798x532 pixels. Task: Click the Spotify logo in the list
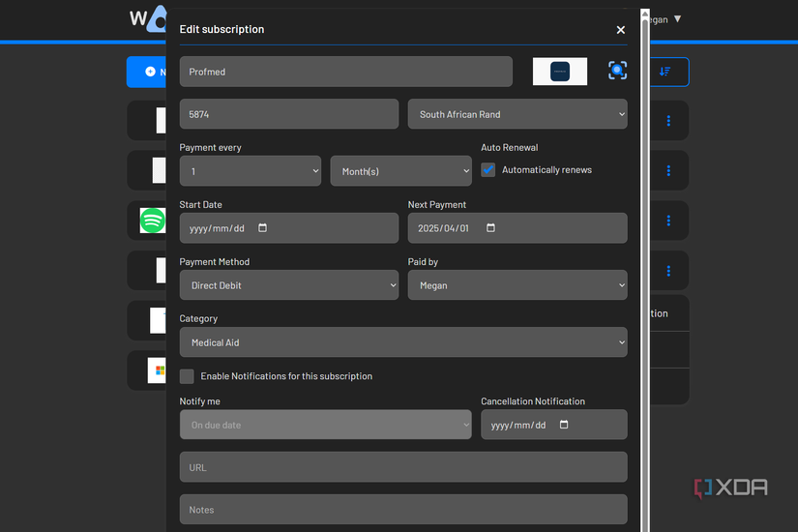[x=153, y=221]
